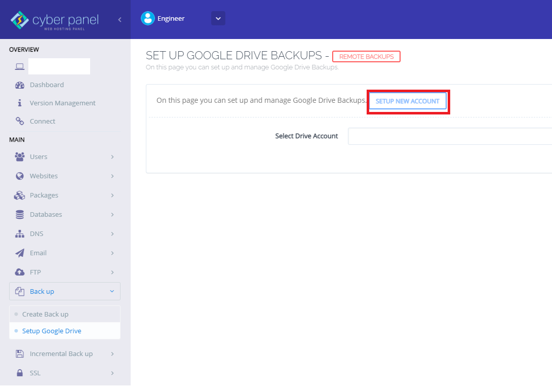The image size is (552, 392).
Task: Expand the DNS menu chevron
Action: click(112, 234)
